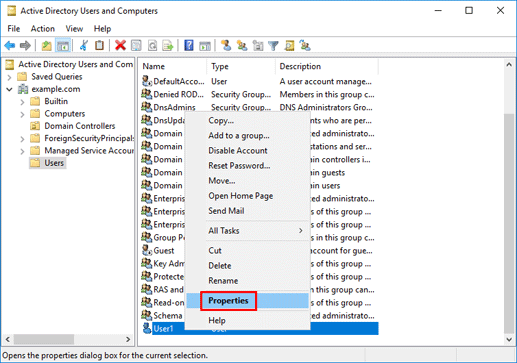Viewport: 517px width, 363px height.
Task: Collapse the example.com domain node
Action: (x=9, y=89)
